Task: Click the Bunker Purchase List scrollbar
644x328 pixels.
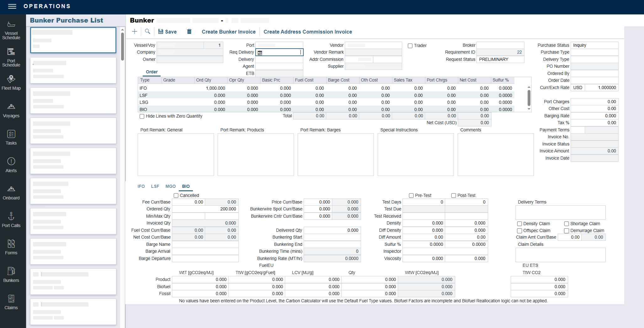Action: click(122, 47)
